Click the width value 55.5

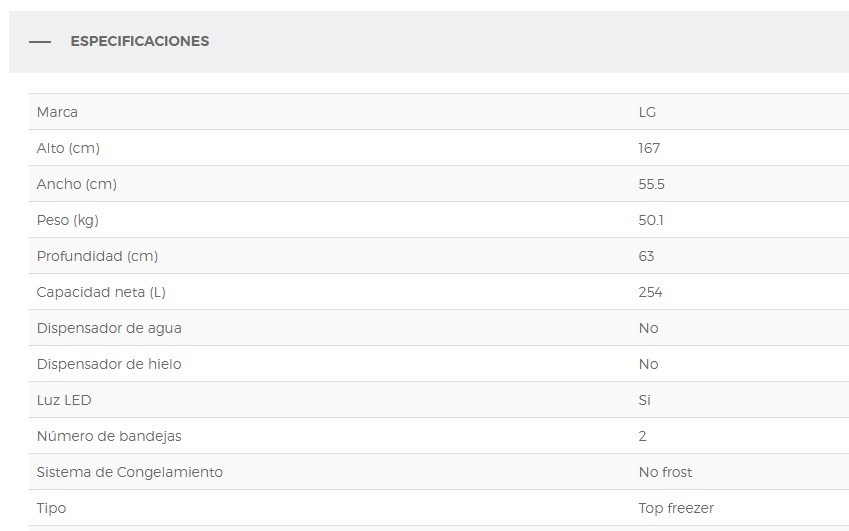click(651, 184)
